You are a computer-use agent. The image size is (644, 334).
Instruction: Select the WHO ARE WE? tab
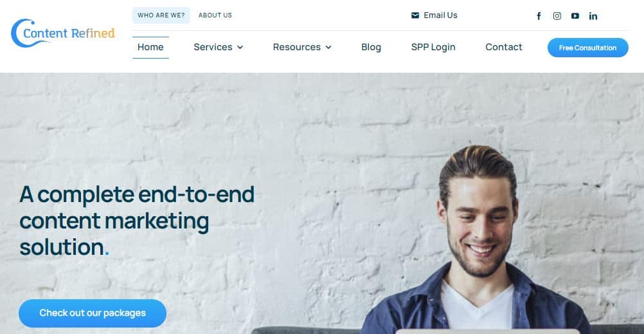pos(161,15)
